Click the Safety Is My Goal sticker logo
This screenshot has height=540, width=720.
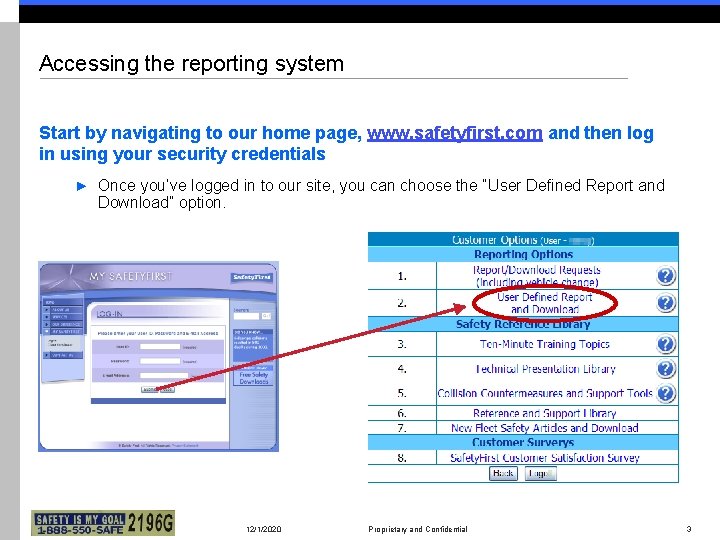(x=103, y=523)
